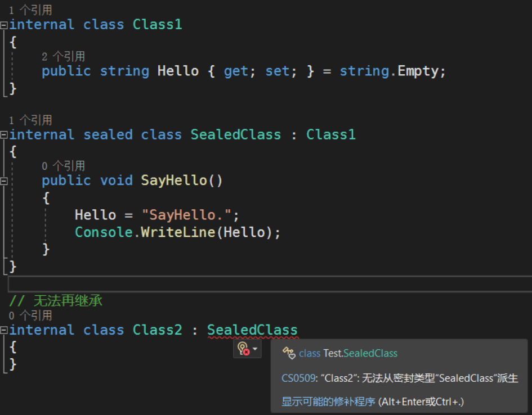The width and height of the screenshot is (532, 415).
Task: Collapse the SealedClass class outlining block
Action: click(5, 135)
